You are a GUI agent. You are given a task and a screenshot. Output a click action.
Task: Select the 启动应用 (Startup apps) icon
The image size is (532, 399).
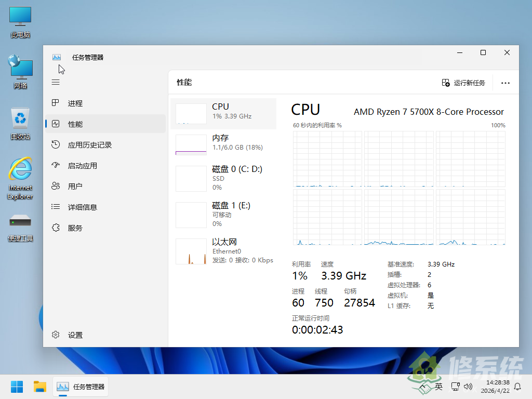click(x=56, y=165)
